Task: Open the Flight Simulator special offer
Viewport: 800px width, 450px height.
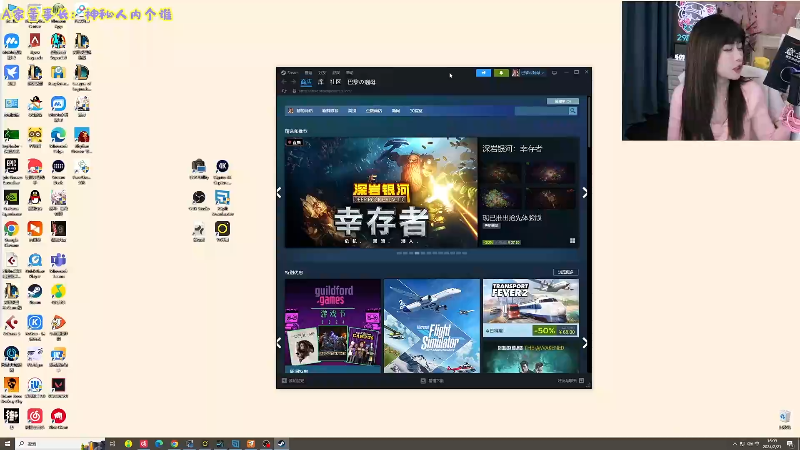Action: pyautogui.click(x=432, y=326)
